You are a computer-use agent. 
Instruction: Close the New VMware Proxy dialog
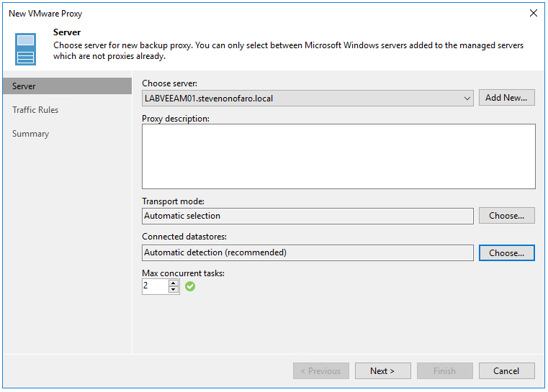534,13
